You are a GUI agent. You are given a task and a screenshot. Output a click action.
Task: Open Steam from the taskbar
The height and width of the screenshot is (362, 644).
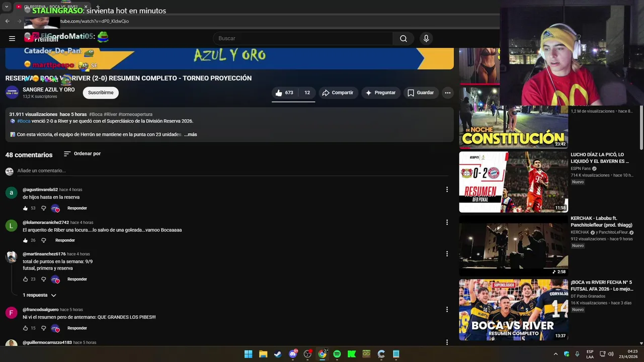click(278, 354)
